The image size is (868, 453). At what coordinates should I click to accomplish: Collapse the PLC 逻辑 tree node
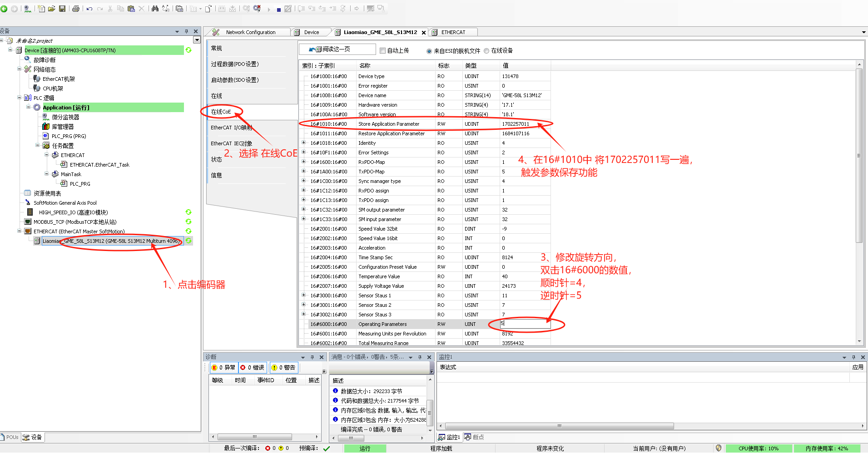click(19, 98)
